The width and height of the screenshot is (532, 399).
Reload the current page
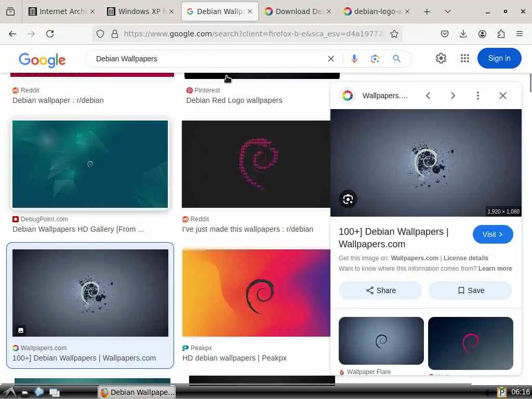(50, 34)
